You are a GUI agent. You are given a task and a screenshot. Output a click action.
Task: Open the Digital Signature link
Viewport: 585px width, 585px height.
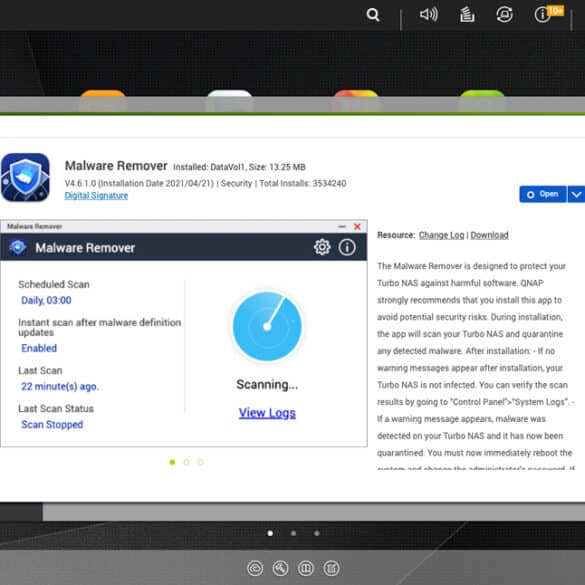click(x=96, y=195)
